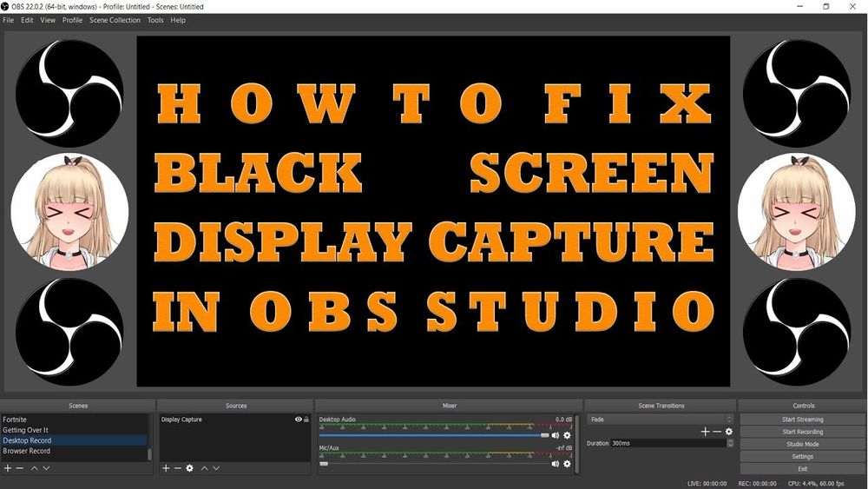The width and height of the screenshot is (868, 489).
Task: Mute the Mic/Aux speaker icon
Action: pos(556,464)
